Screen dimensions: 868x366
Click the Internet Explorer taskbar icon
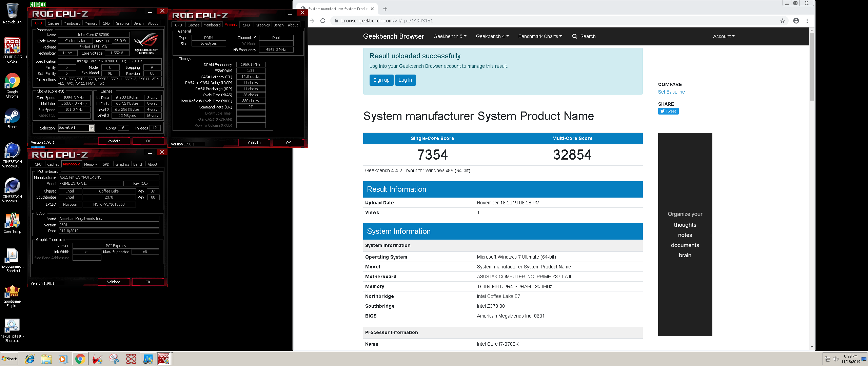click(30, 359)
